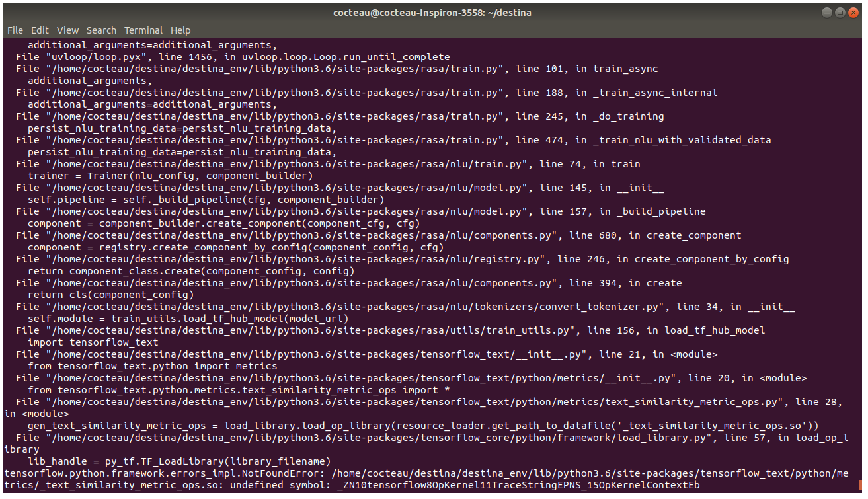Open the Help menu

pos(180,30)
